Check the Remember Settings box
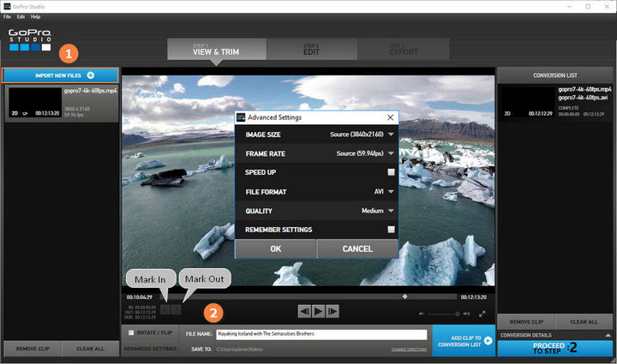Screen dimensions: 617x364 tap(390, 230)
